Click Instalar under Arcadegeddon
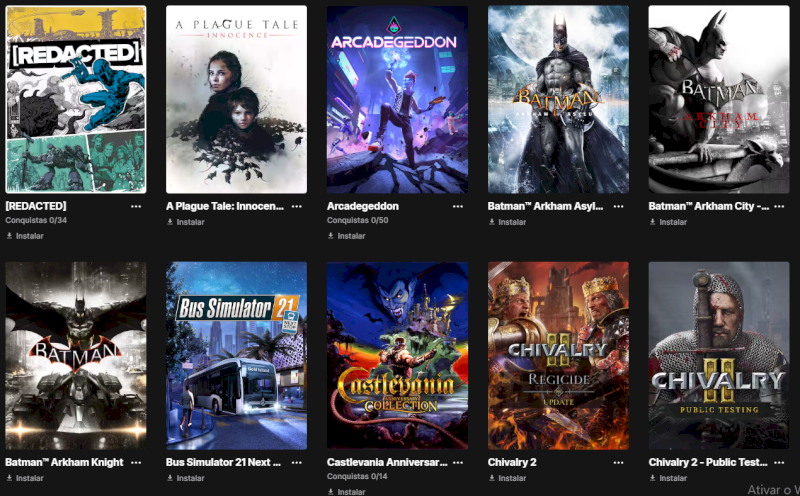This screenshot has height=496, width=800. pos(346,236)
